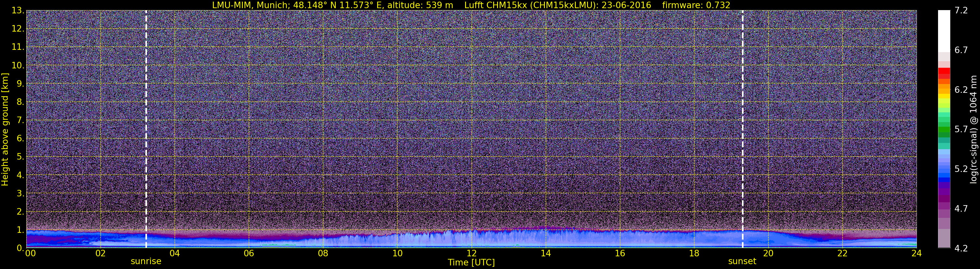Image resolution: width=980 pixels, height=269 pixels.
Task: Click the purple layer top near 14 UTC
Action: (546, 227)
